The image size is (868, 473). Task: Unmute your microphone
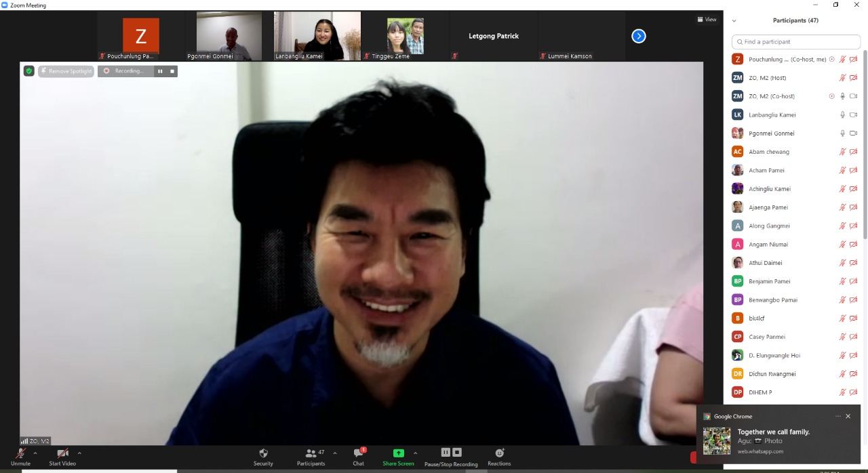tap(20, 453)
